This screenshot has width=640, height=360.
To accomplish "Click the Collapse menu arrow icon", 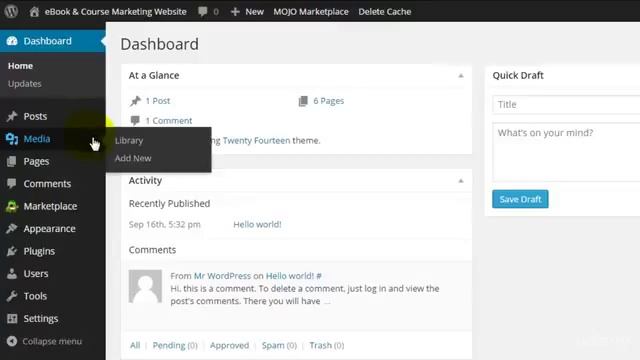I will (12, 341).
